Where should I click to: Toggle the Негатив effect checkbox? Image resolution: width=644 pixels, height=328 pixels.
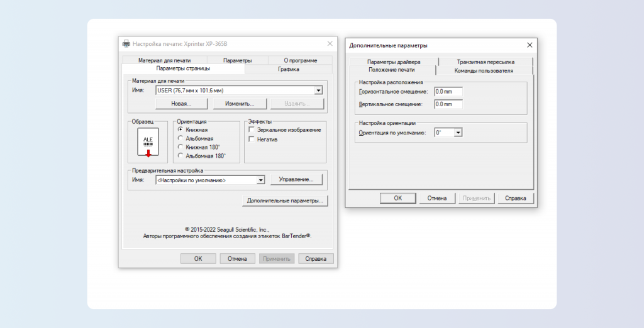click(x=252, y=139)
